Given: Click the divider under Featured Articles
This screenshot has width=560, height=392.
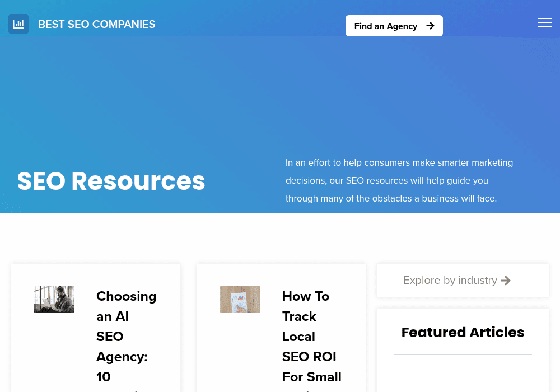Looking at the screenshot, I should pyautogui.click(x=463, y=355).
